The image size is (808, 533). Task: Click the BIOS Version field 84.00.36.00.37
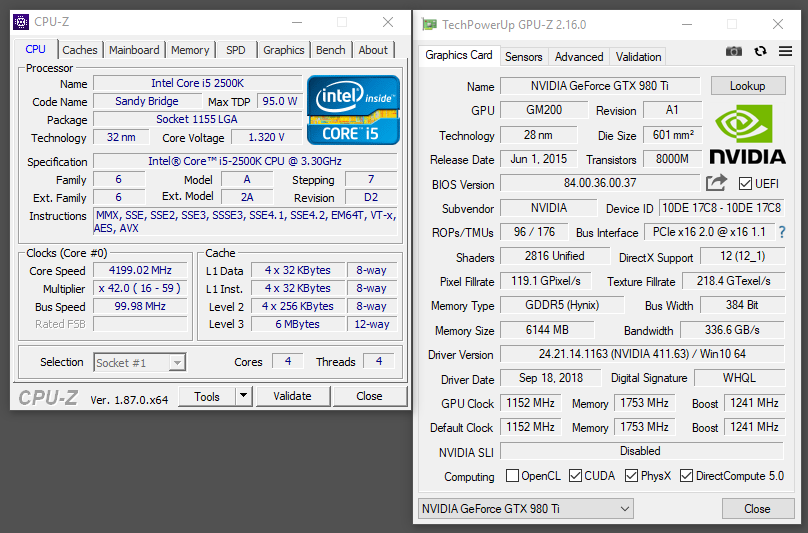(x=600, y=183)
